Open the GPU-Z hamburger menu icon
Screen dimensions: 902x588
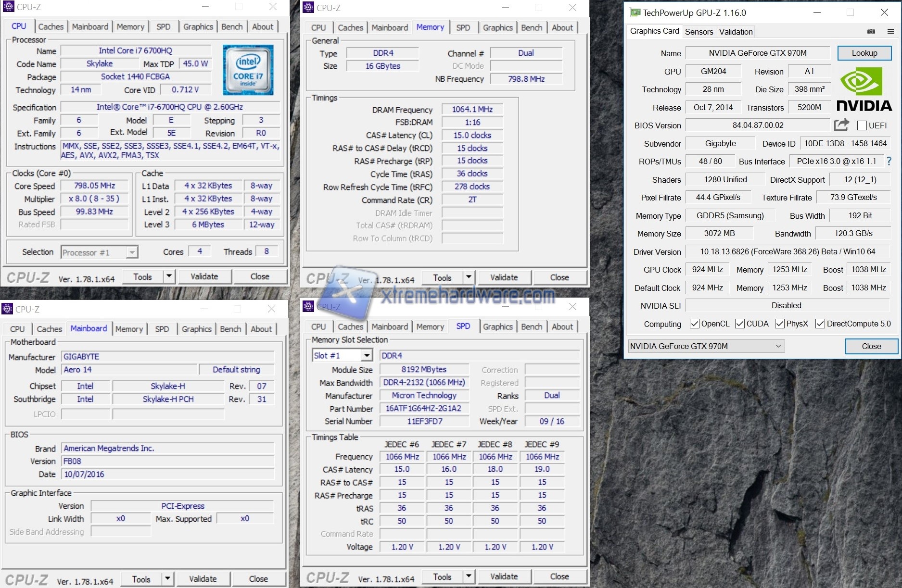tap(890, 32)
